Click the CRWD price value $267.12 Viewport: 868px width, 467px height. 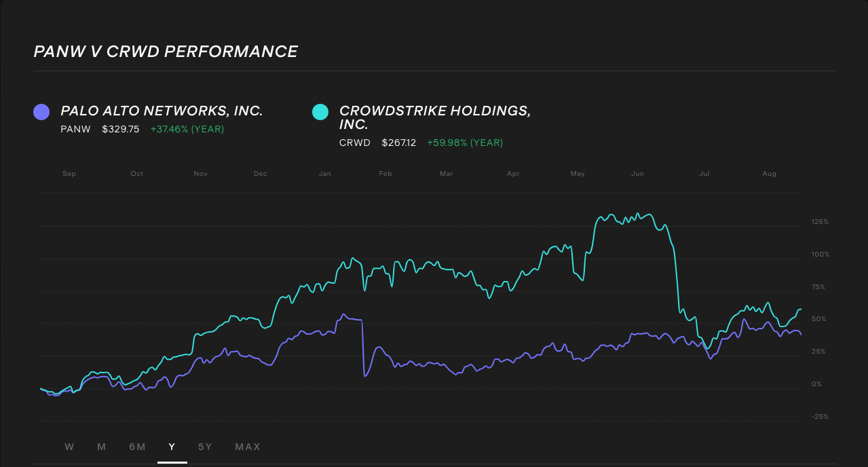click(x=398, y=143)
